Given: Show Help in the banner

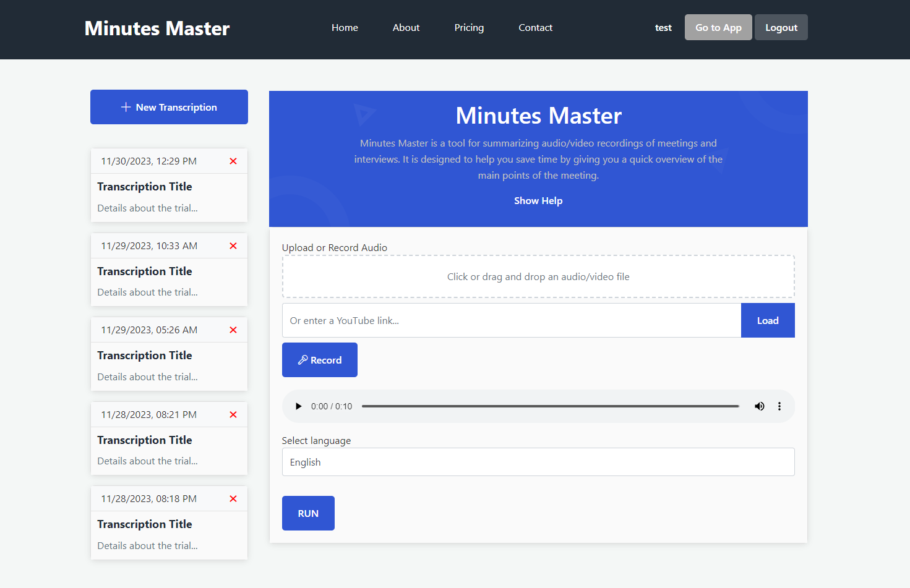Looking at the screenshot, I should click(x=538, y=200).
